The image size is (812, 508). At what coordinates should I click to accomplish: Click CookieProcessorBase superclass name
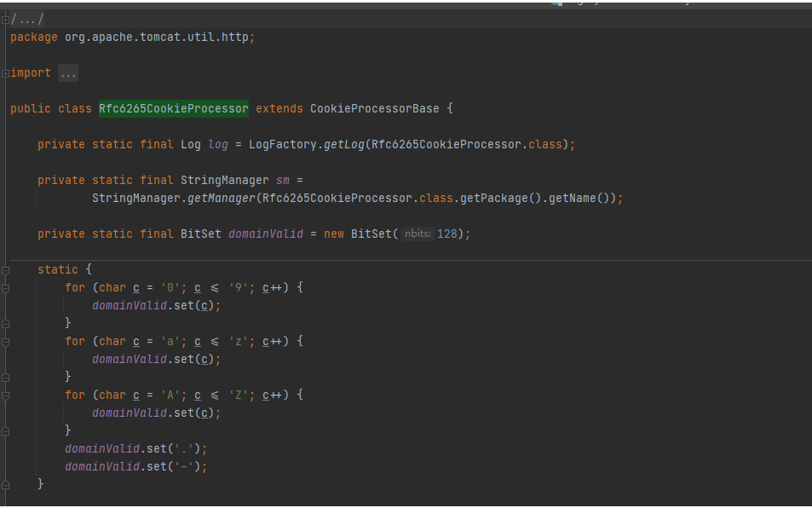[x=374, y=109]
